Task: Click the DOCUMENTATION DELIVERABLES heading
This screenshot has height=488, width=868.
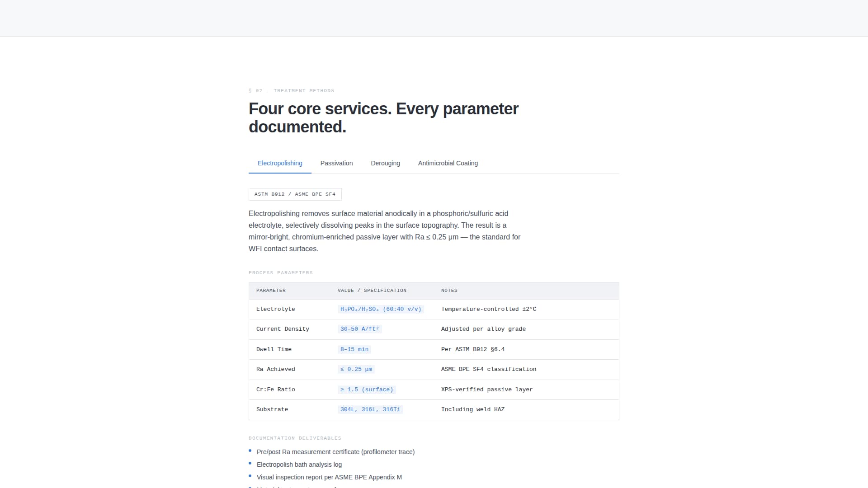Action: 295,438
